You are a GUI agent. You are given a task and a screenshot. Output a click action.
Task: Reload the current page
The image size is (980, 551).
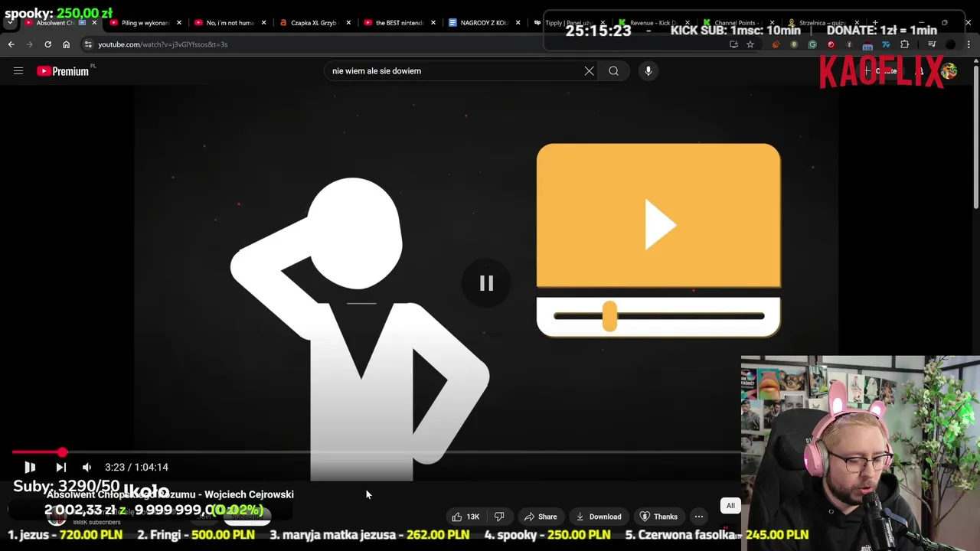(x=47, y=44)
